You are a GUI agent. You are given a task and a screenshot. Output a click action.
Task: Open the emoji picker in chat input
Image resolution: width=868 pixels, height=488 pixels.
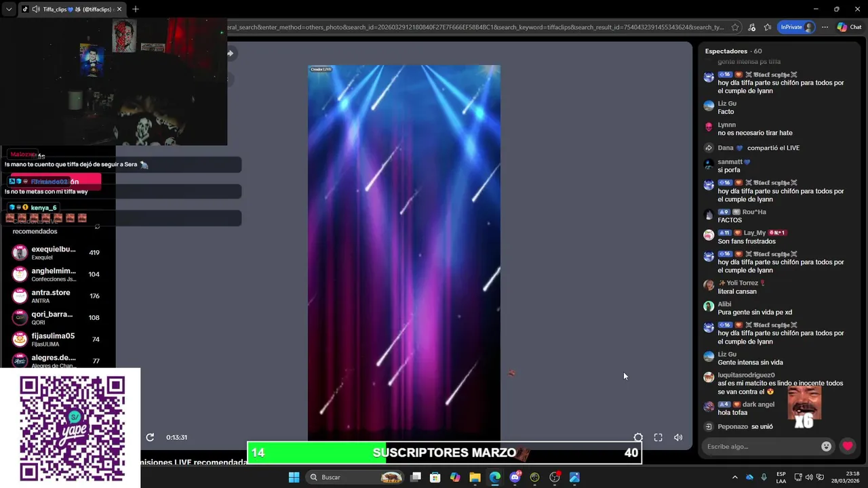coord(826,446)
